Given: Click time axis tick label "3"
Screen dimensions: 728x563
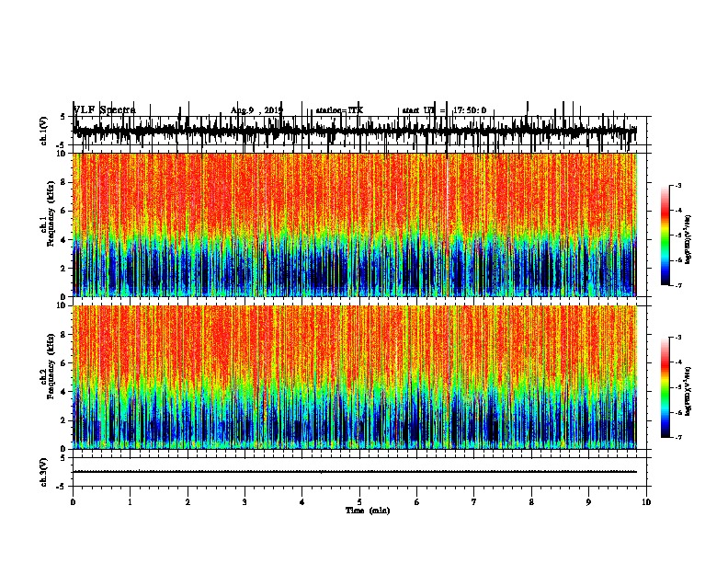Looking at the screenshot, I should tap(245, 502).
